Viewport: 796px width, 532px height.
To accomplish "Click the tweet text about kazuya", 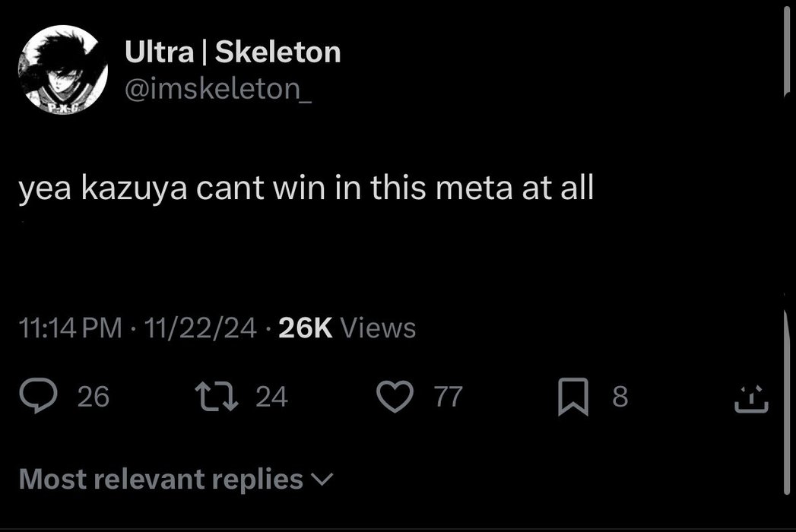I will point(306,188).
